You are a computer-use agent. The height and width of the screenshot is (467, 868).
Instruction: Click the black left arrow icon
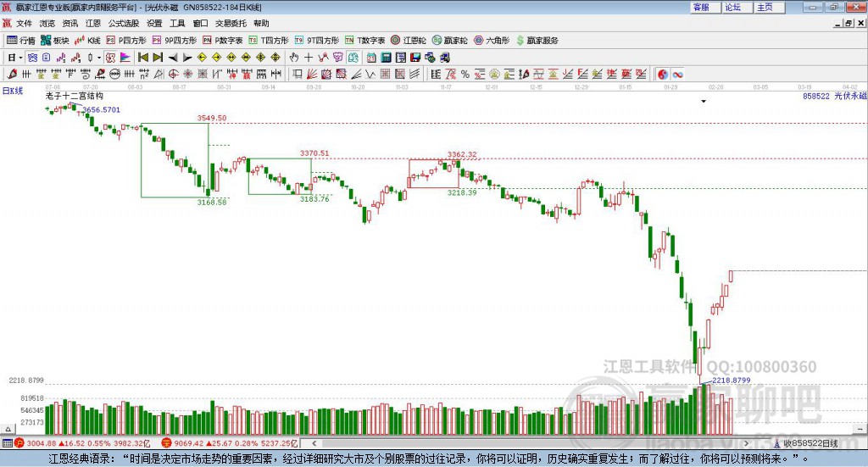point(173,58)
